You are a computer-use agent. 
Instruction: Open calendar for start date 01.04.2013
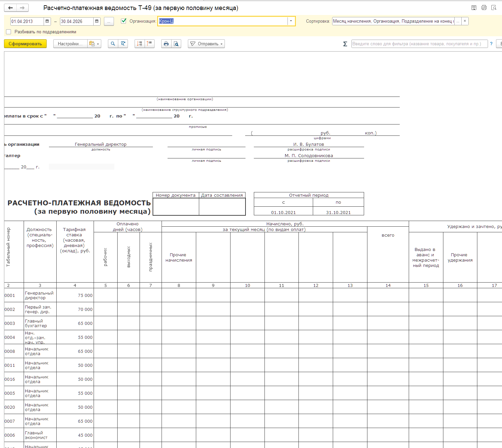[47, 21]
